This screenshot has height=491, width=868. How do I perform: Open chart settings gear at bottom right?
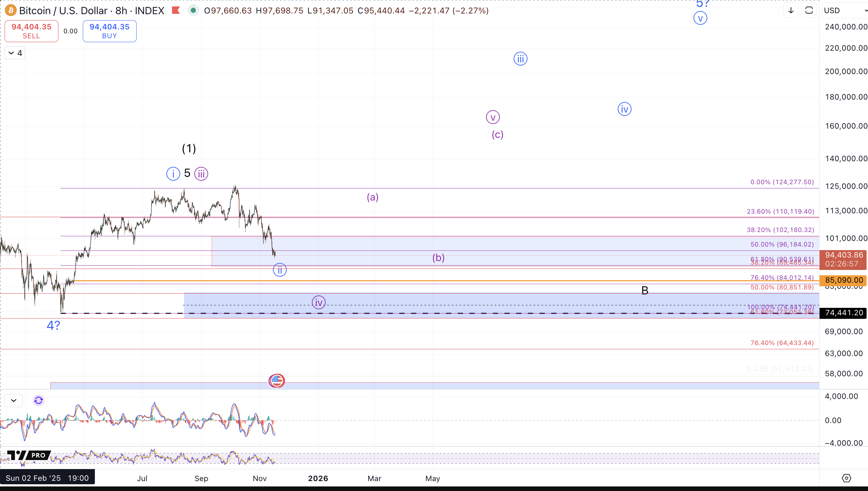(x=846, y=478)
